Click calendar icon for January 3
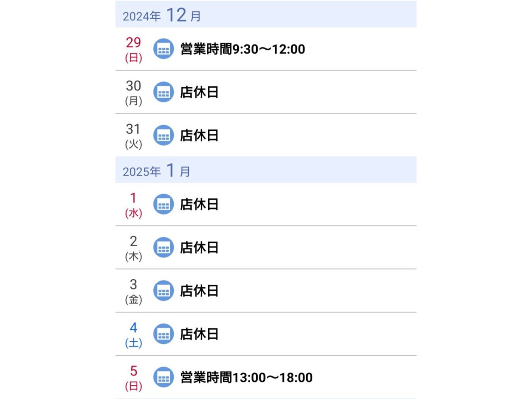This screenshot has height=399, width=532. pos(163,291)
